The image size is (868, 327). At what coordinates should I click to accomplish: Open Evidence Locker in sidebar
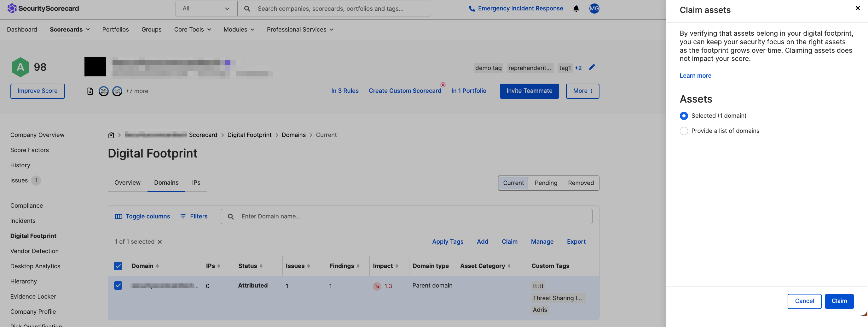(x=33, y=297)
